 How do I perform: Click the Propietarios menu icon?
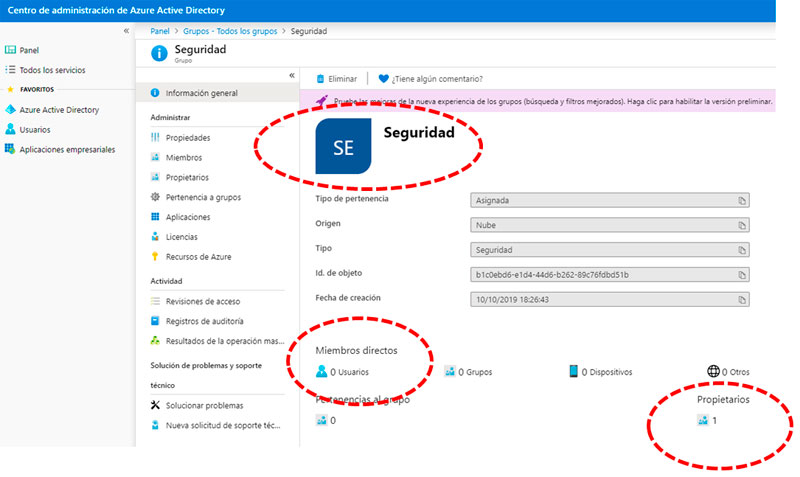coord(155,177)
